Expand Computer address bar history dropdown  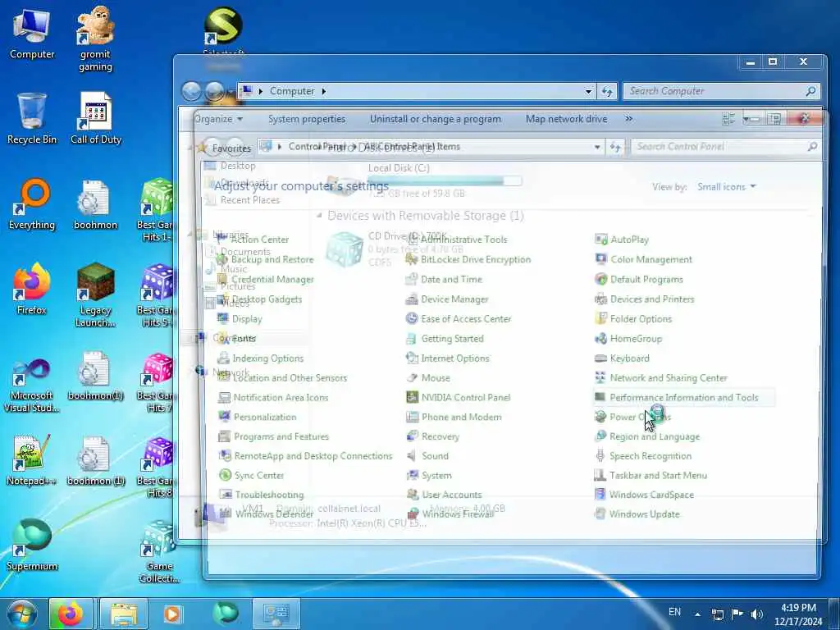(x=588, y=92)
